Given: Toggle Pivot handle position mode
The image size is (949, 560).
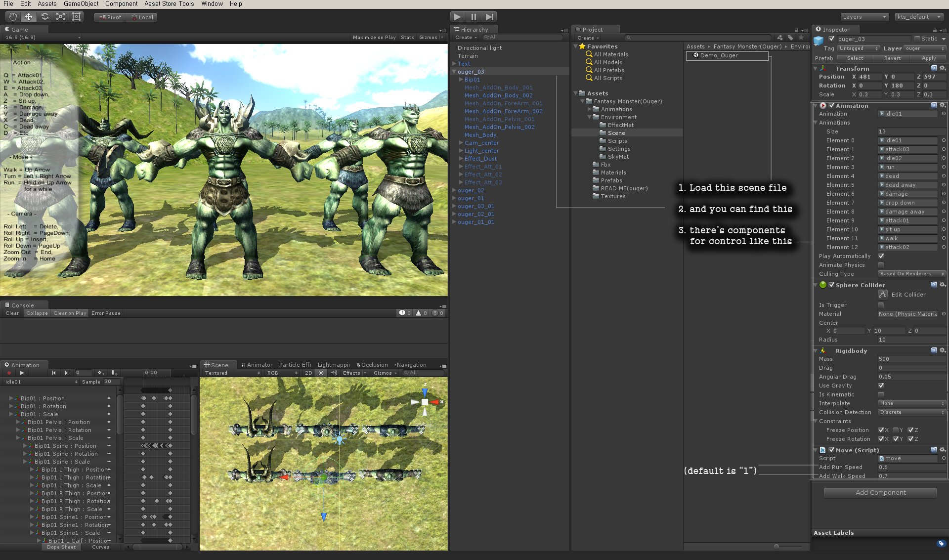Looking at the screenshot, I should pos(110,17).
